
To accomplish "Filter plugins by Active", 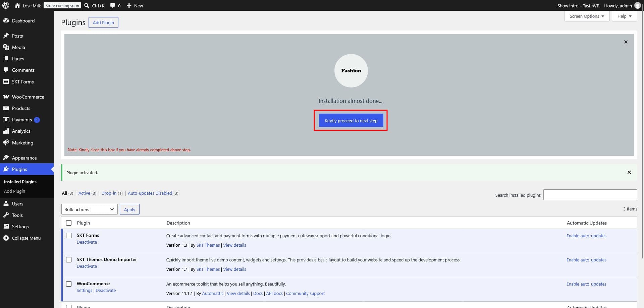I will pyautogui.click(x=84, y=193).
